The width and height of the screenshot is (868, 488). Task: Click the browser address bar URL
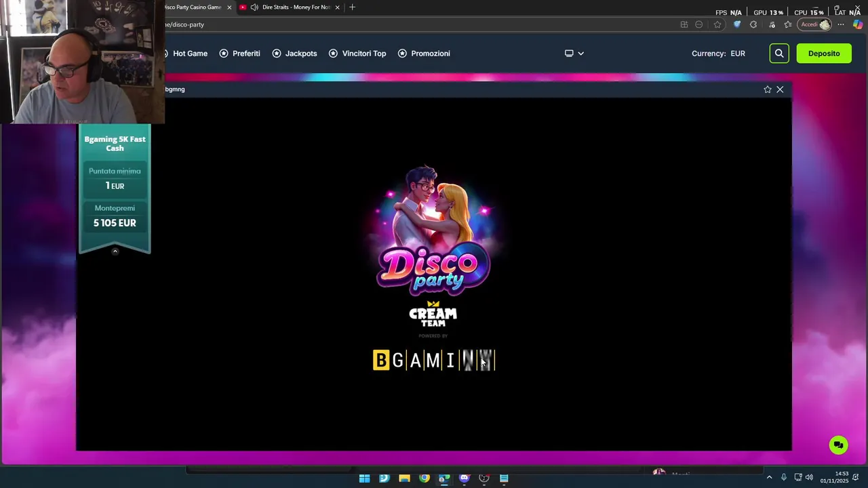[185, 24]
